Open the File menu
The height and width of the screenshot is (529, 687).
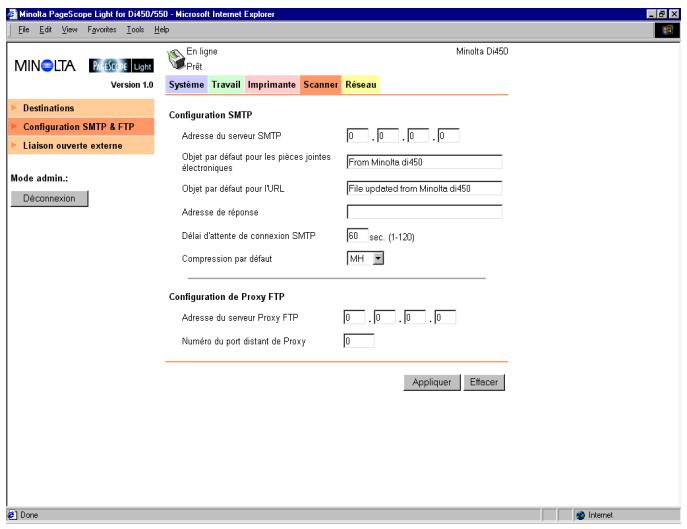[24, 30]
